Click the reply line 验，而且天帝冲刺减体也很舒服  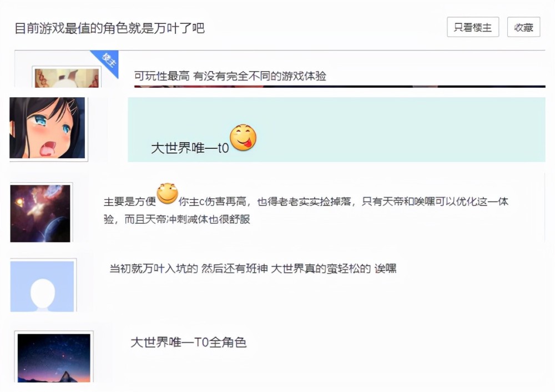(177, 219)
